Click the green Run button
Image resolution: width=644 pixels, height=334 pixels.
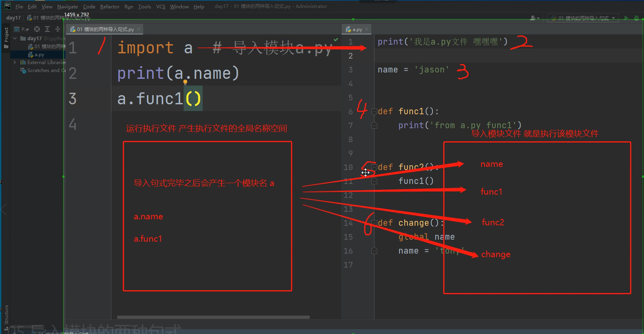[x=626, y=18]
